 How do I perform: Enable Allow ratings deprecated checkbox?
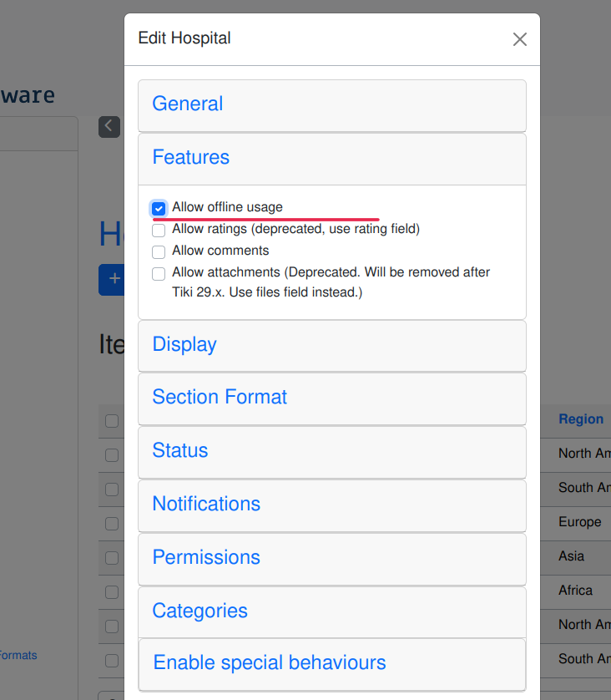[x=159, y=230]
